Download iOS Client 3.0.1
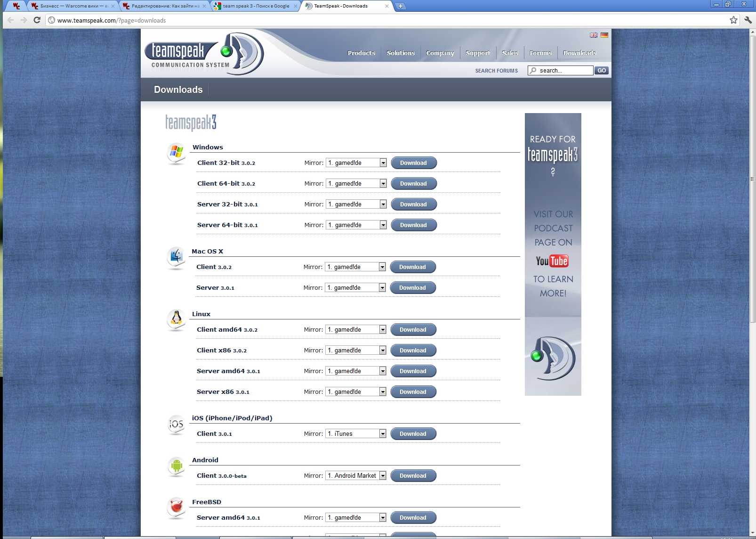This screenshot has width=756, height=539. pos(413,433)
